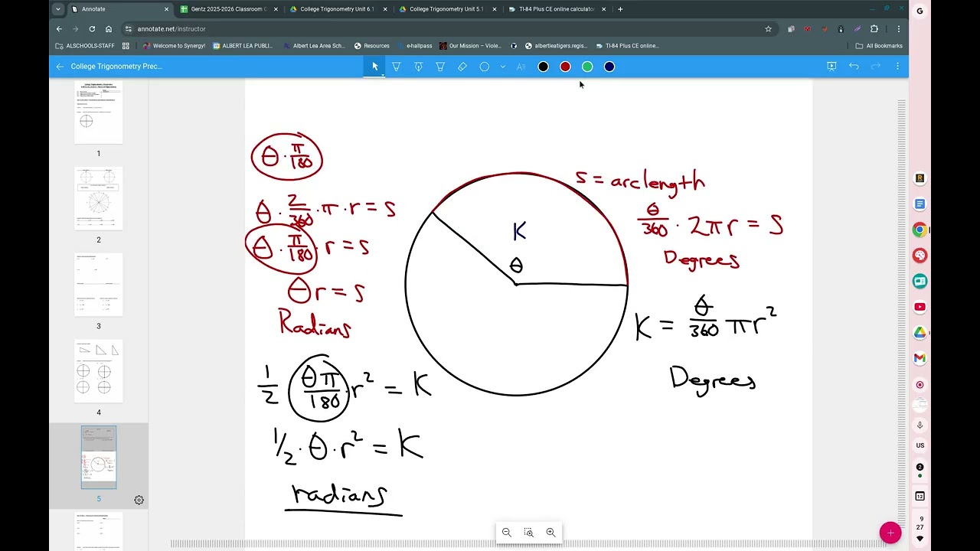Screen dimensions: 980x551
Task: Open slide 2 thumbnail
Action: point(98,199)
